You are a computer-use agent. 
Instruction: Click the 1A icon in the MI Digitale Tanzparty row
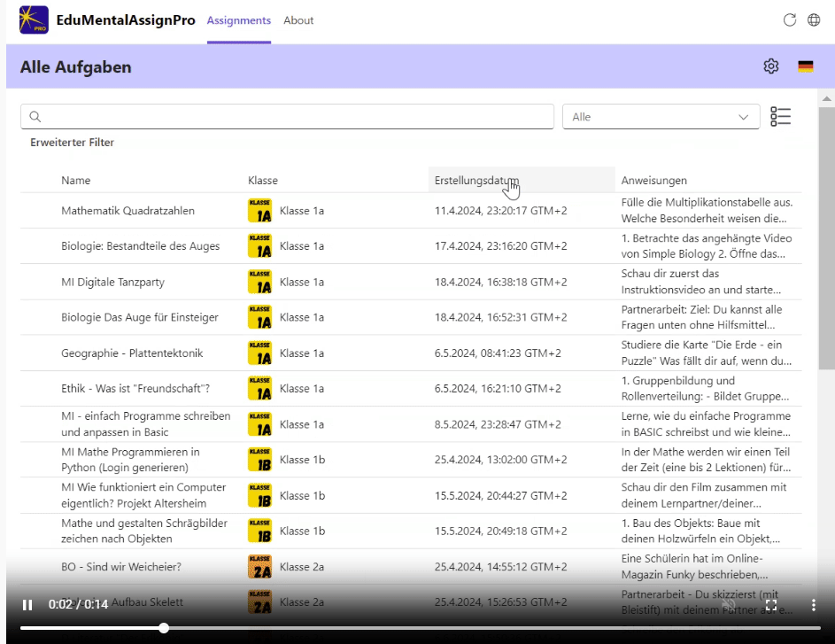(x=259, y=282)
